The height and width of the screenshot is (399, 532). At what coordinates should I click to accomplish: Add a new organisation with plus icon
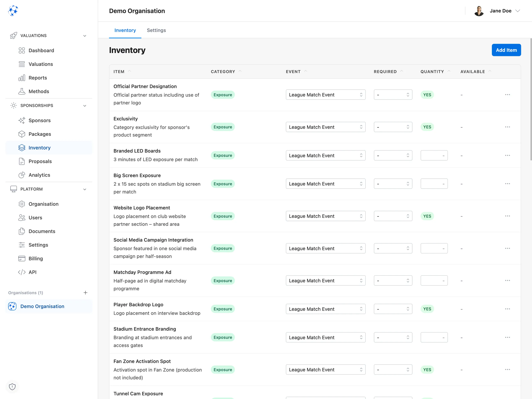pos(85,293)
